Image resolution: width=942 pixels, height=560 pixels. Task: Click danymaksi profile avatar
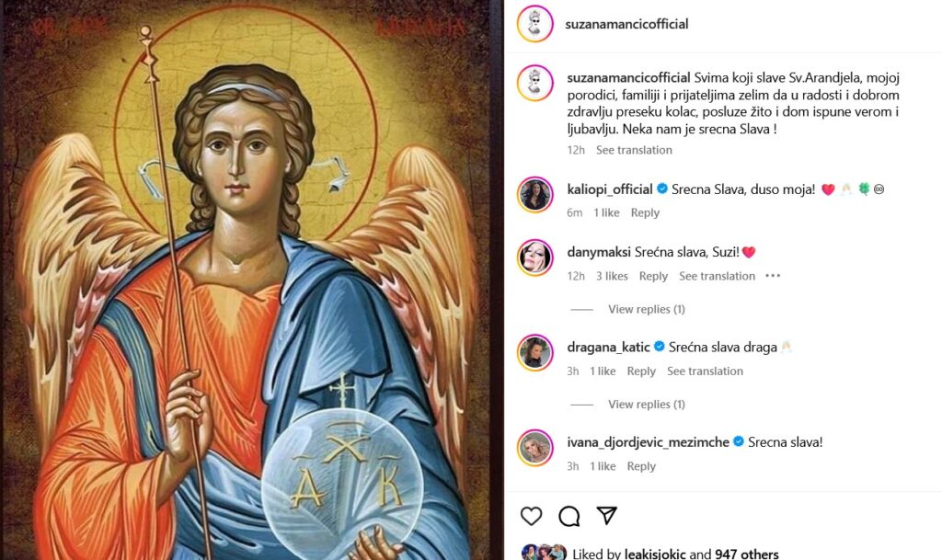(534, 257)
